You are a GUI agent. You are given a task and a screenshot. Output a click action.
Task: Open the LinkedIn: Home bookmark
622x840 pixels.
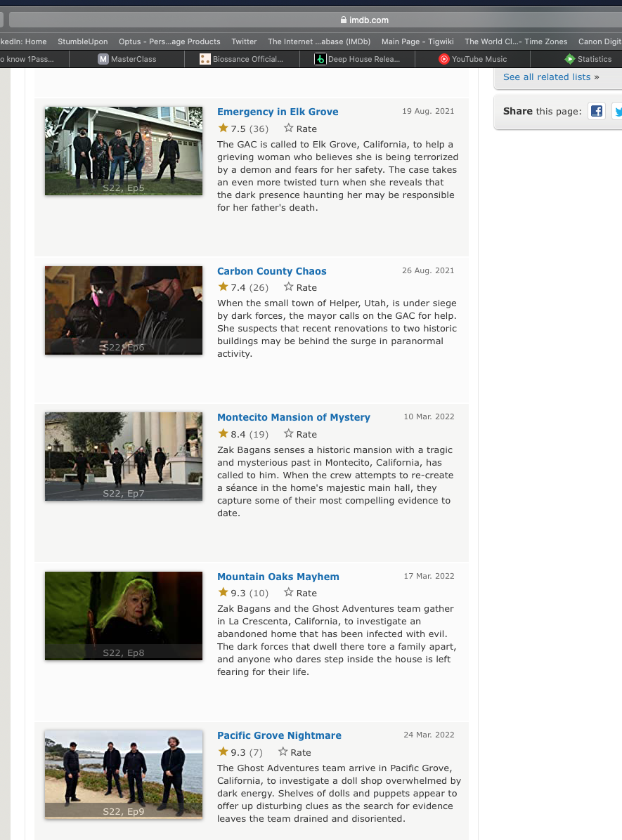pyautogui.click(x=24, y=41)
